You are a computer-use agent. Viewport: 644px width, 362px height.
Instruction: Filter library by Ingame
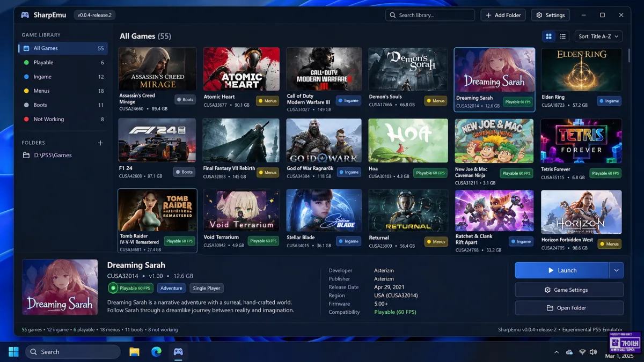coord(63,77)
